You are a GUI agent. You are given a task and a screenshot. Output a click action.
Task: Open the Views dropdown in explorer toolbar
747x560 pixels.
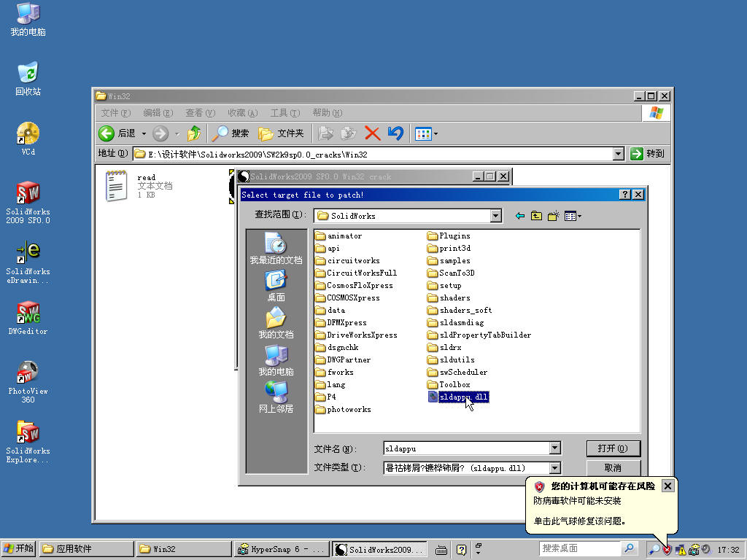pyautogui.click(x=426, y=134)
